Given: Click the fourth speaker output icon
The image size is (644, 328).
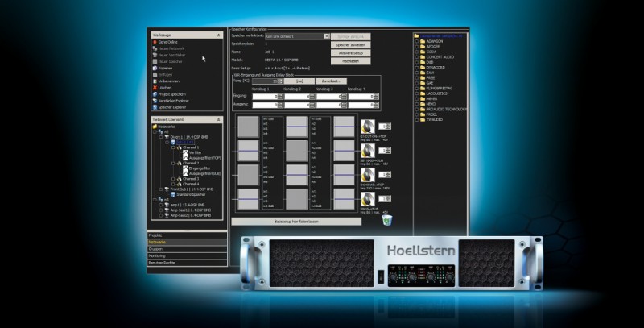Looking at the screenshot, I should click(368, 199).
